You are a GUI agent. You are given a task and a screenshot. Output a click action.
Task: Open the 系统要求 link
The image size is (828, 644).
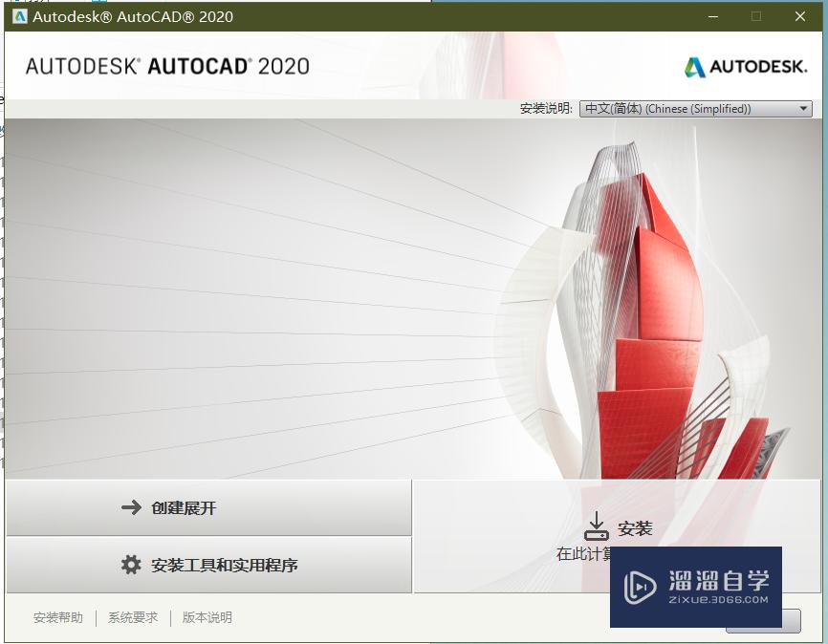133,617
